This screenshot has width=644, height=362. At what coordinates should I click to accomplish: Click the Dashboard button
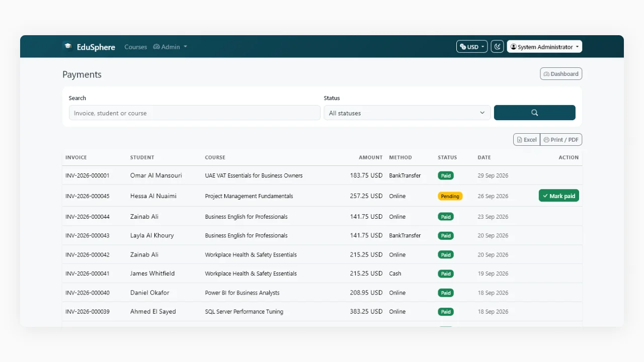(561, 74)
